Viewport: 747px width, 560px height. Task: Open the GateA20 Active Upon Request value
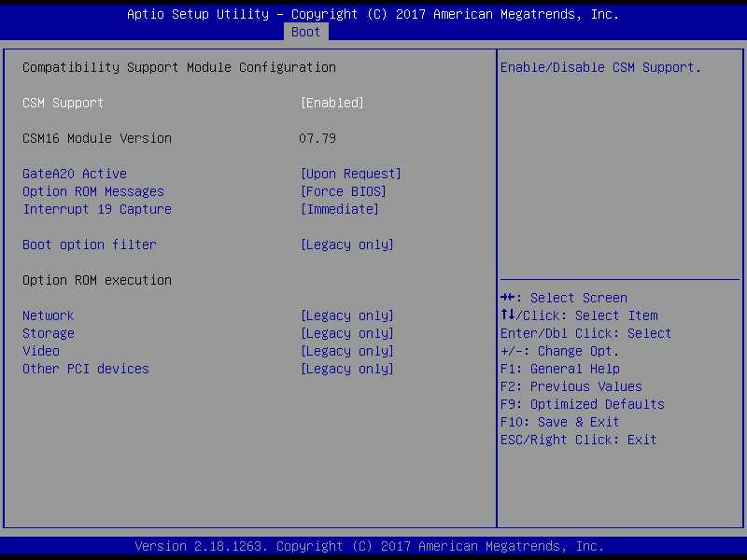coord(350,174)
